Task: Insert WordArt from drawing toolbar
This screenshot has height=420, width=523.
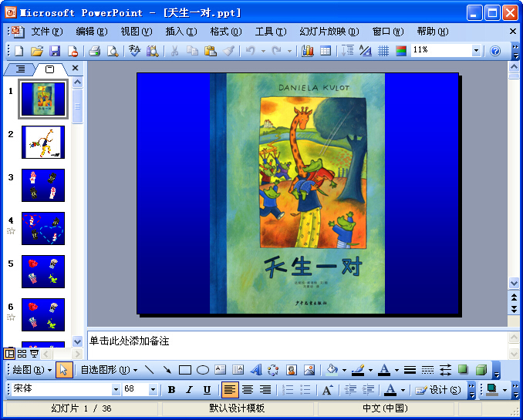Action: tap(256, 370)
